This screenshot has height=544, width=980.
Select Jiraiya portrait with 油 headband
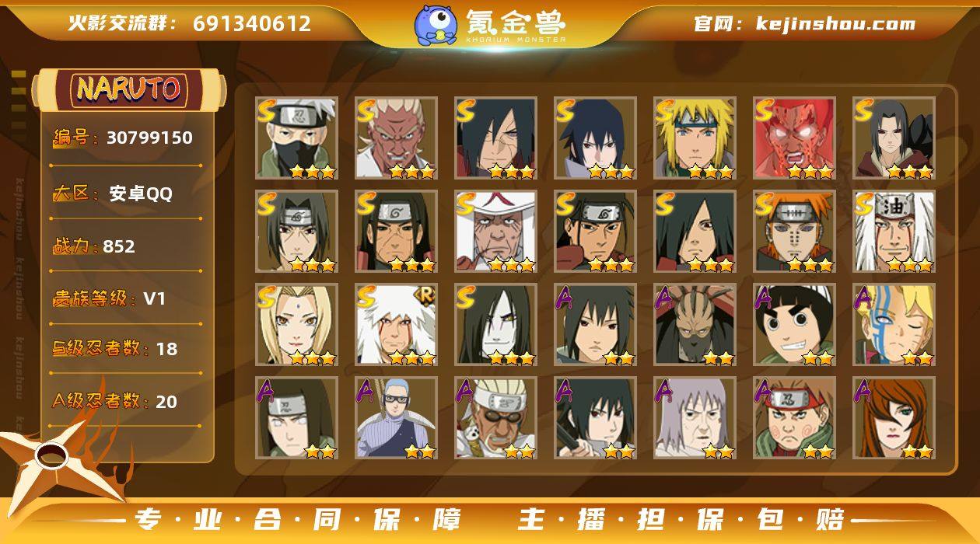pos(894,231)
